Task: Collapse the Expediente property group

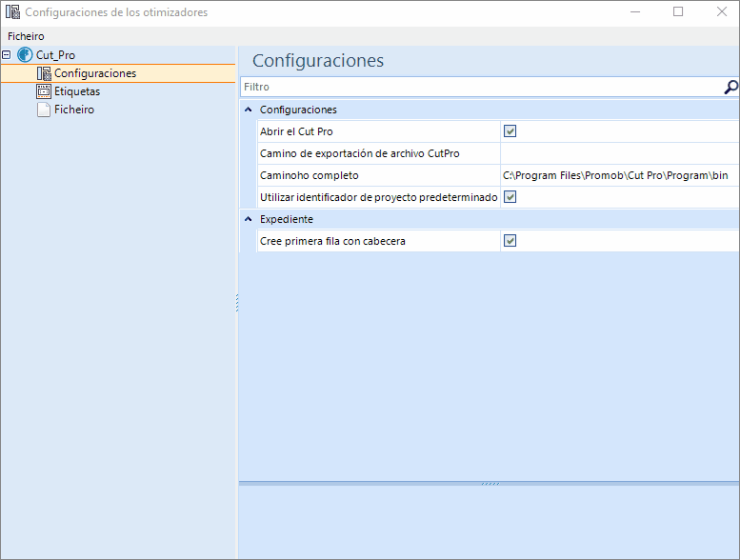Action: 249,219
